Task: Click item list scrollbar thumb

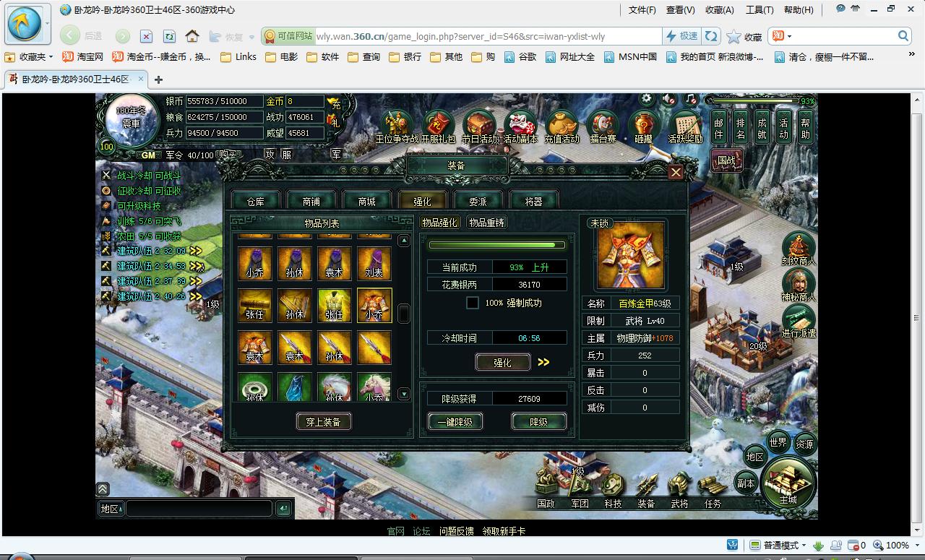Action: 404,313
